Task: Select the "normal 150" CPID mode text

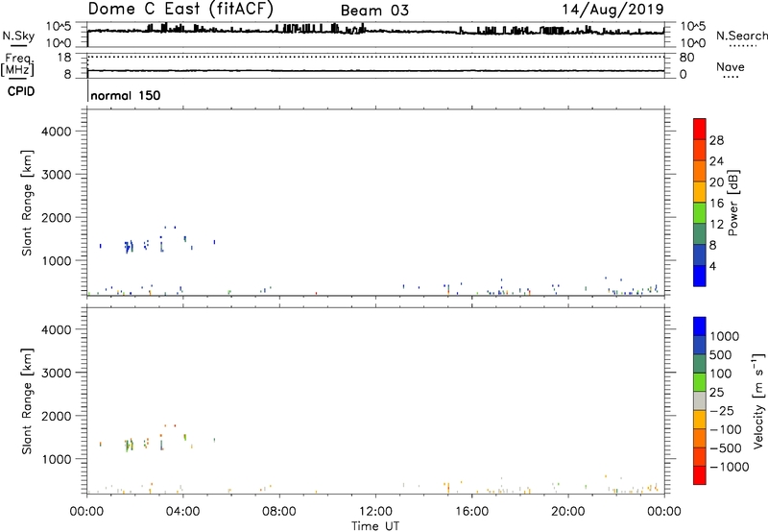Action: [126, 95]
